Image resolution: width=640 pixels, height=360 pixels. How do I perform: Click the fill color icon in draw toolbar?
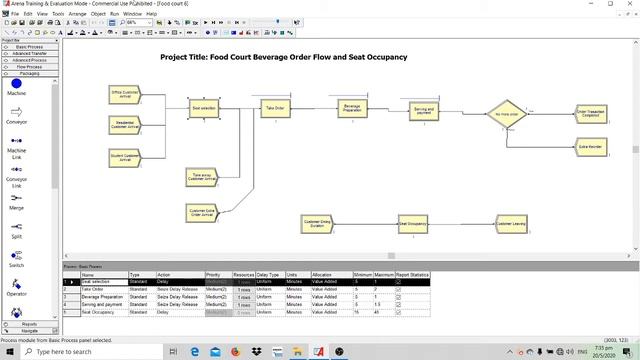(83, 33)
